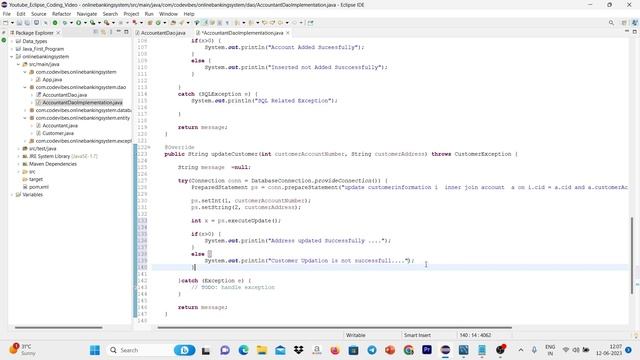Click the Eclipse IDE taskbar icon
The image size is (640, 360).
pyautogui.click(x=445, y=350)
